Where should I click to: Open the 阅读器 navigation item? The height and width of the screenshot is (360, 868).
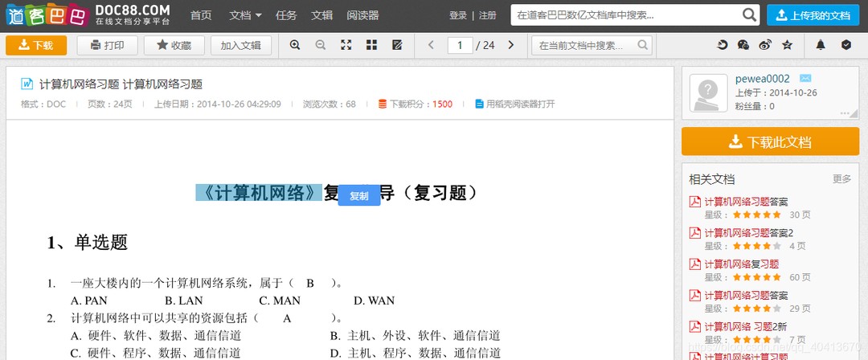click(362, 15)
